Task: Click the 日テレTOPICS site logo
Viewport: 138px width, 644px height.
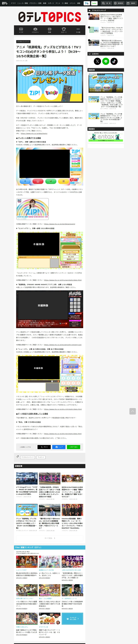Action: point(50,17)
